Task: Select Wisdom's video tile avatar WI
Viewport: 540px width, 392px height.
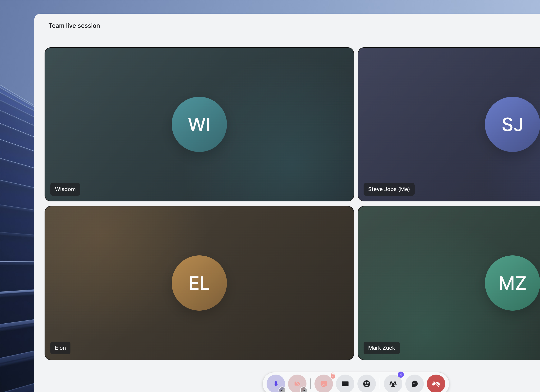Action: click(199, 124)
